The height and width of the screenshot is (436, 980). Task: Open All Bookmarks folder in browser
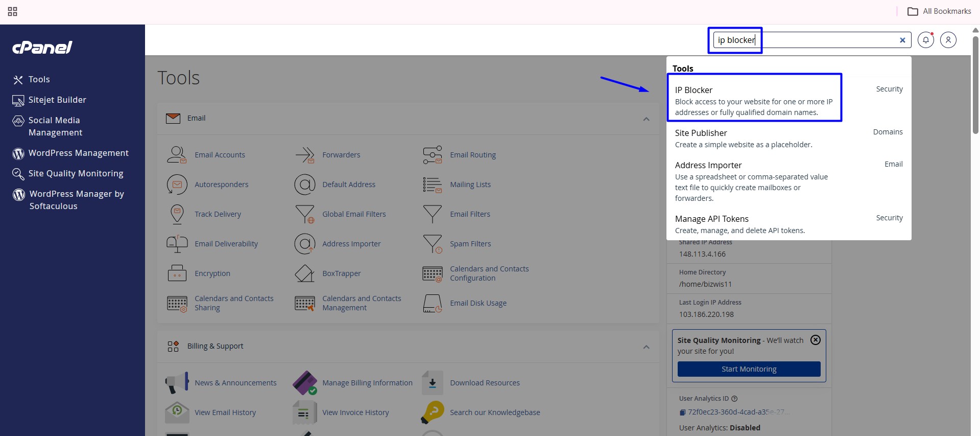(x=939, y=11)
